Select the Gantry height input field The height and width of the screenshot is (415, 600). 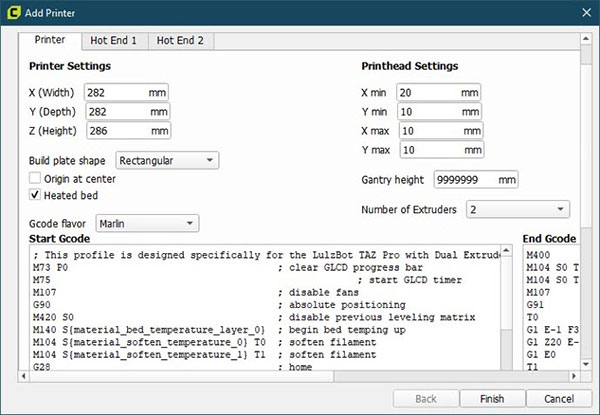click(x=476, y=180)
